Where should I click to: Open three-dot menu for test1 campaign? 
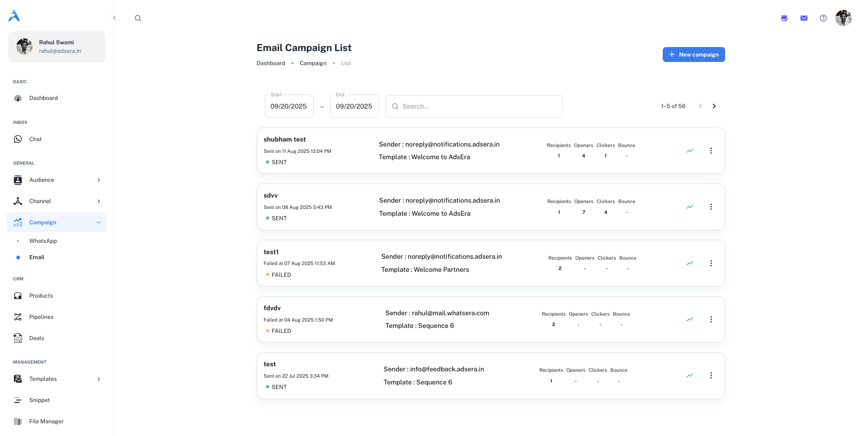711,263
